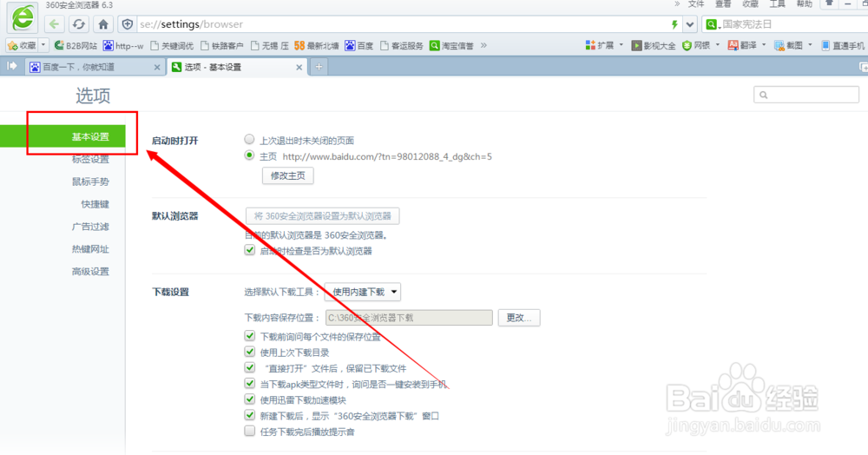
Task: Open the 关键词优 bookmark
Action: tap(172, 45)
